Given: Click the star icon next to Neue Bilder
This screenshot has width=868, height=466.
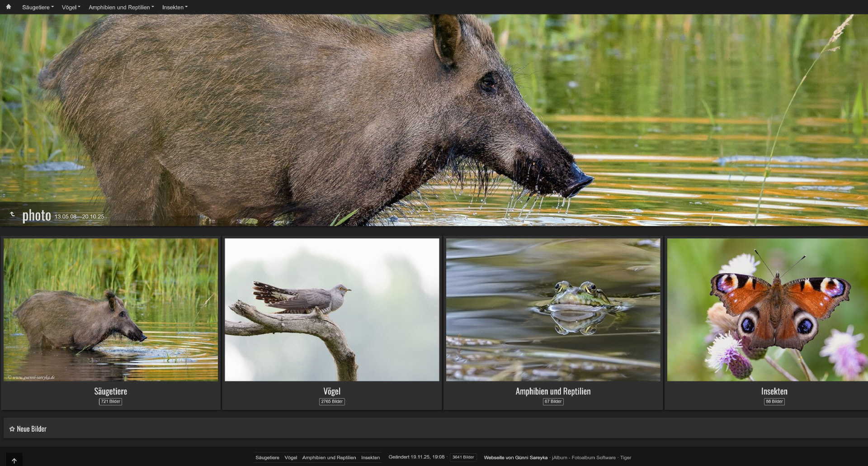Looking at the screenshot, I should click(12, 429).
